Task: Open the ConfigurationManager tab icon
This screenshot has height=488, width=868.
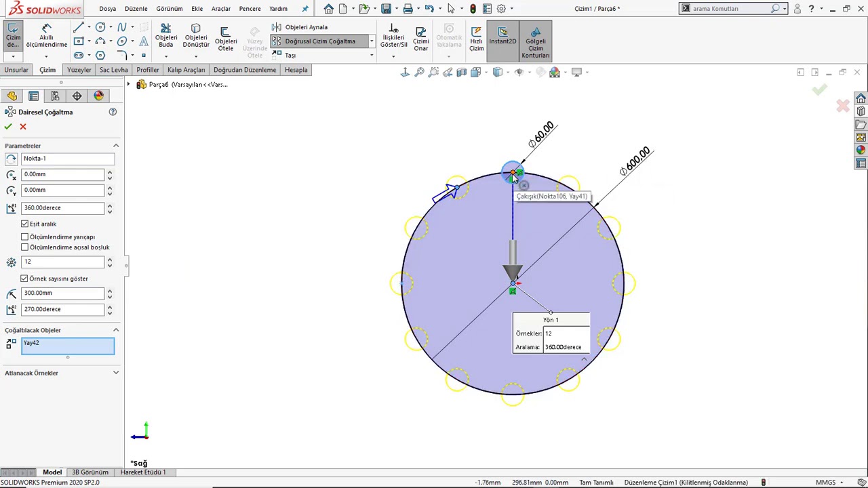Action: (55, 96)
